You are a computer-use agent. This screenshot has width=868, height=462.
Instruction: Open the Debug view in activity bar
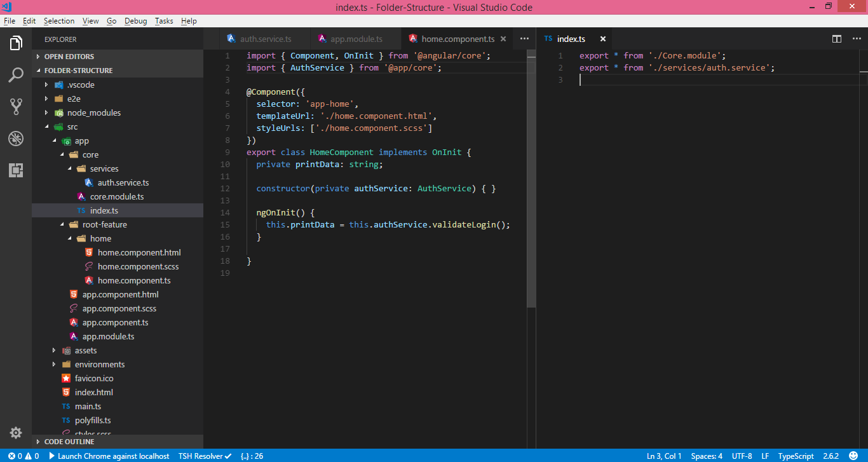(16, 139)
